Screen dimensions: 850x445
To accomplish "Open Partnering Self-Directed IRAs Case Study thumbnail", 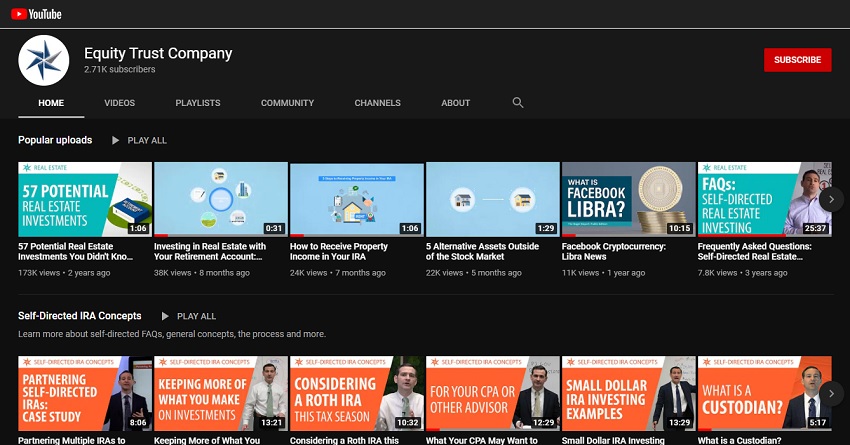I will tap(85, 393).
